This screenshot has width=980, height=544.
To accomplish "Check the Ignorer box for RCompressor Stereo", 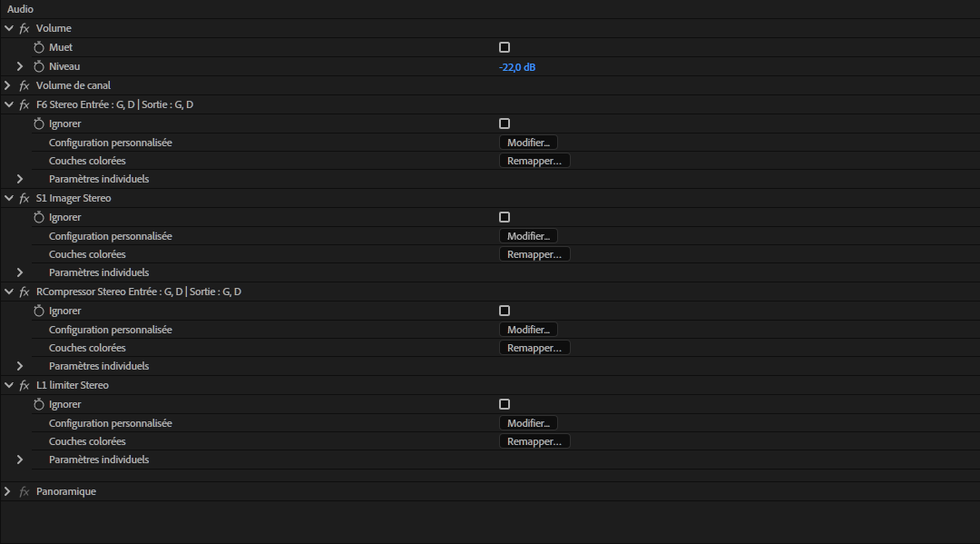I will point(505,311).
